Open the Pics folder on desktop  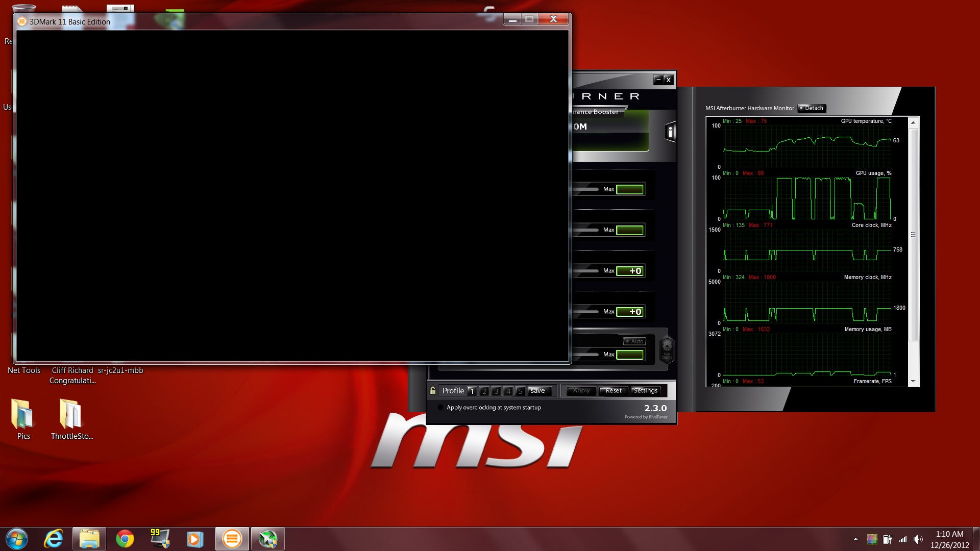click(23, 419)
